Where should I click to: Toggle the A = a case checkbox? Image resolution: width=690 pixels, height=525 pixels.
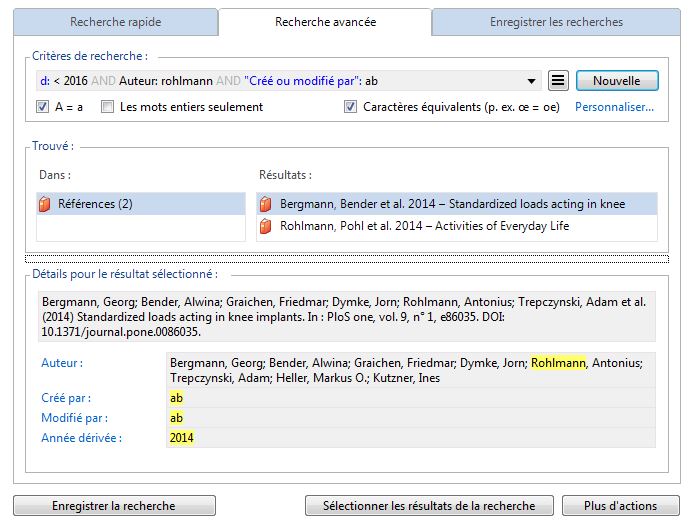(43, 107)
